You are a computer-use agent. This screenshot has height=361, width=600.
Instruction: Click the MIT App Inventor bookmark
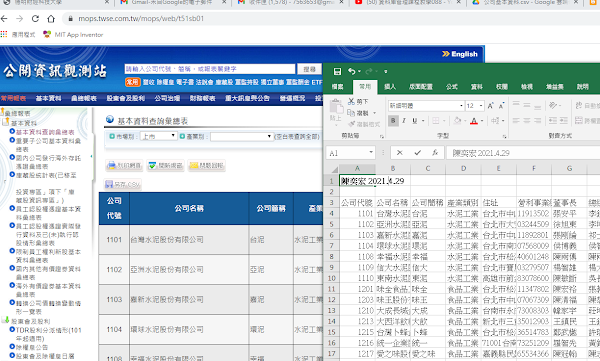(x=73, y=35)
